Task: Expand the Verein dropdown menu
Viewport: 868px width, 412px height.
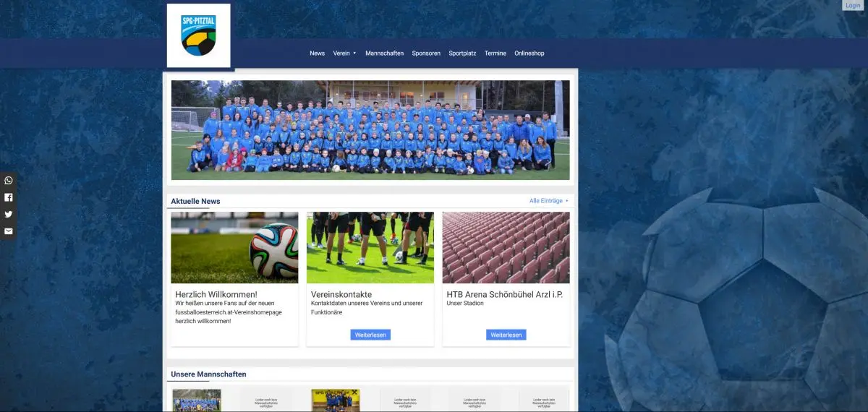Action: [344, 53]
